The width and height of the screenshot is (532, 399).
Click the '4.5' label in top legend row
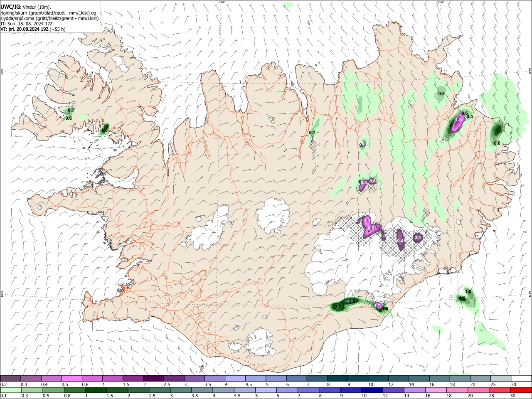point(249,384)
